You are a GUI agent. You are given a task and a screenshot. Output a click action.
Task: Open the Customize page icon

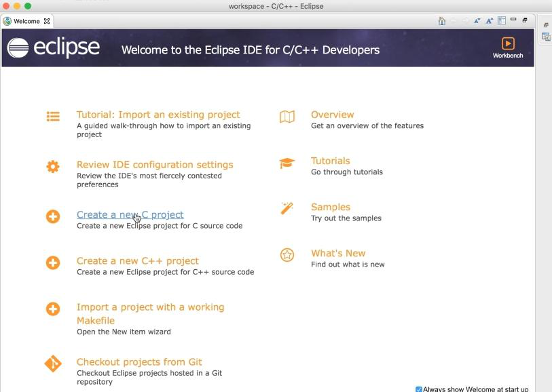click(502, 20)
